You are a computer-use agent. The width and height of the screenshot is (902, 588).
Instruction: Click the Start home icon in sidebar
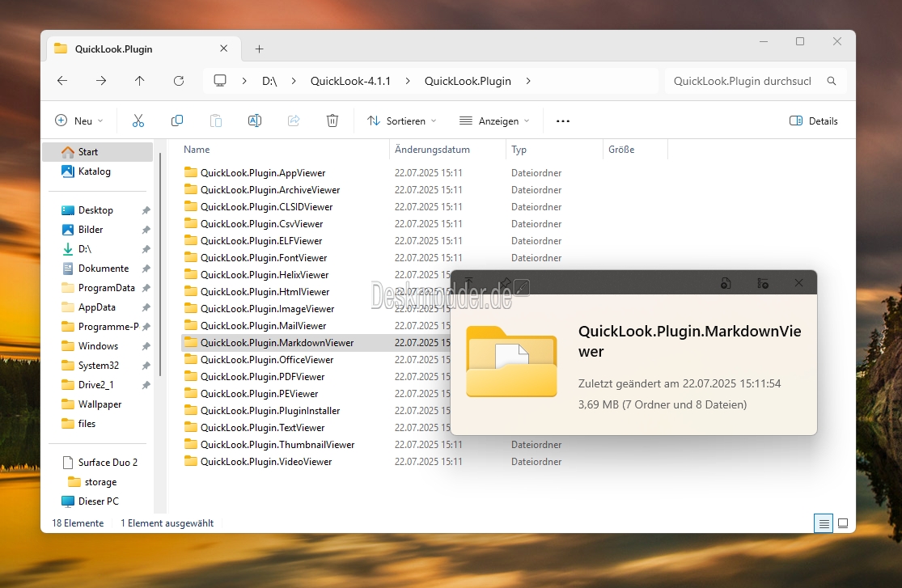pos(68,152)
